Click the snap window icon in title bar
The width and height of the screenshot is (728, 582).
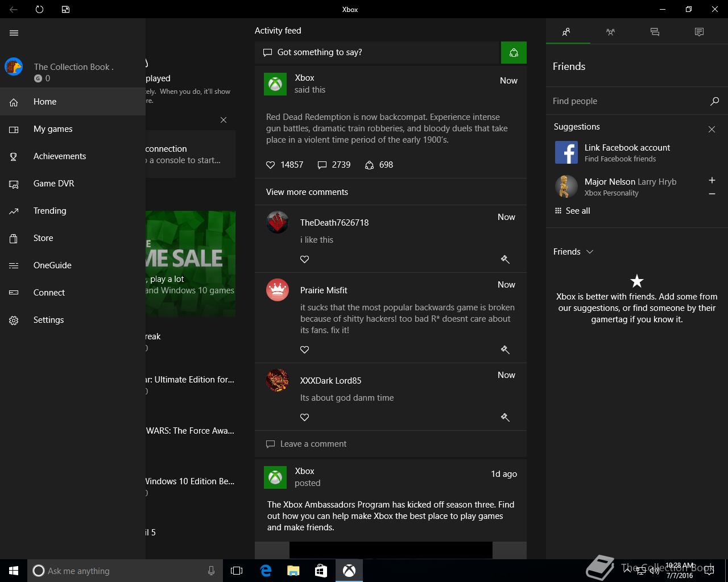[65, 9]
